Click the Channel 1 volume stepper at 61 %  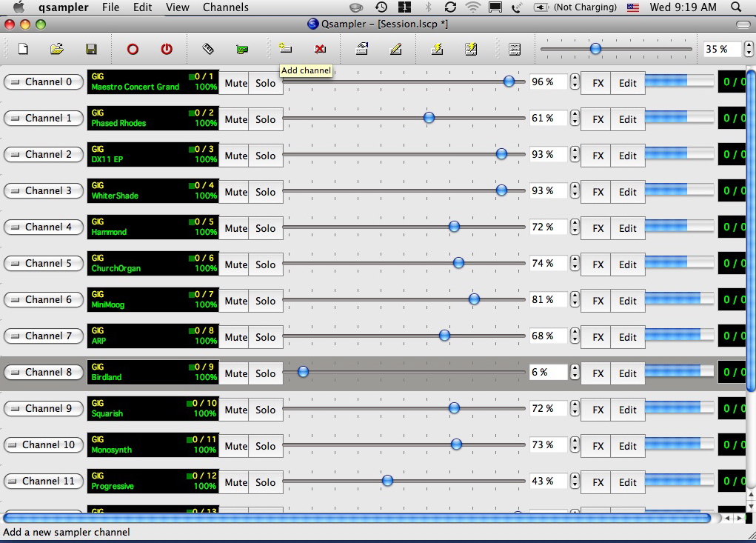pos(575,119)
